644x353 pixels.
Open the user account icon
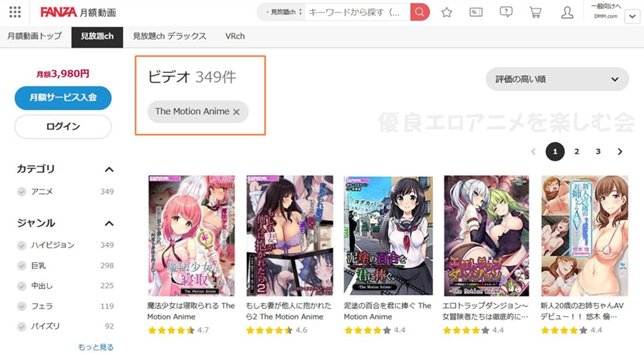567,12
